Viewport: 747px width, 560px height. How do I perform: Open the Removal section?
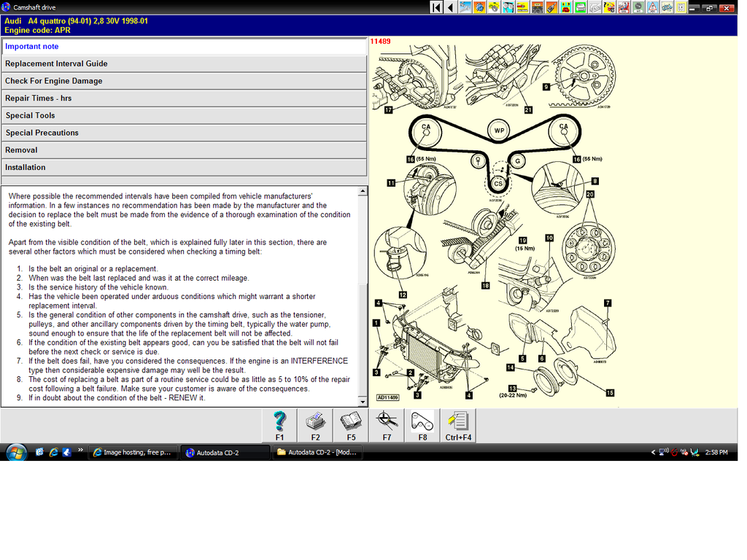pos(185,150)
